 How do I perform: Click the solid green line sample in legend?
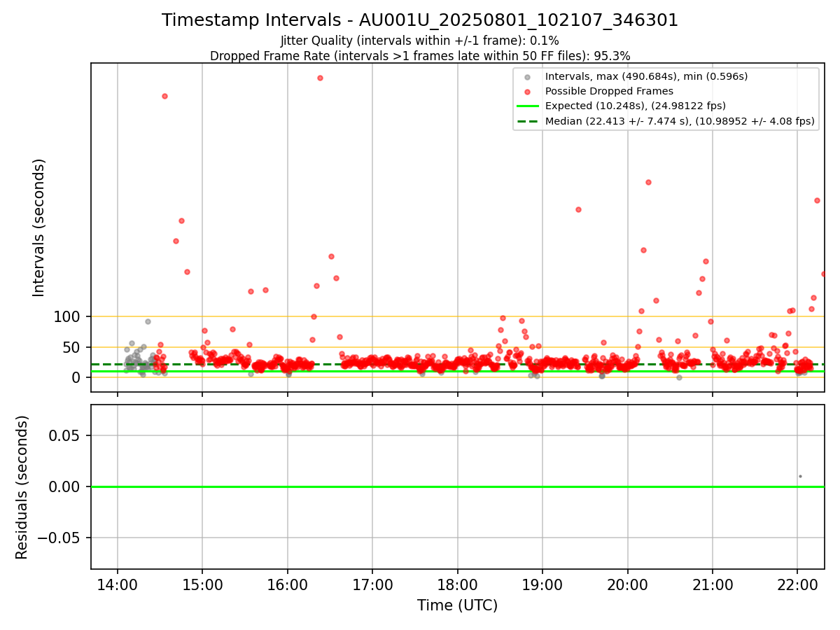point(528,106)
